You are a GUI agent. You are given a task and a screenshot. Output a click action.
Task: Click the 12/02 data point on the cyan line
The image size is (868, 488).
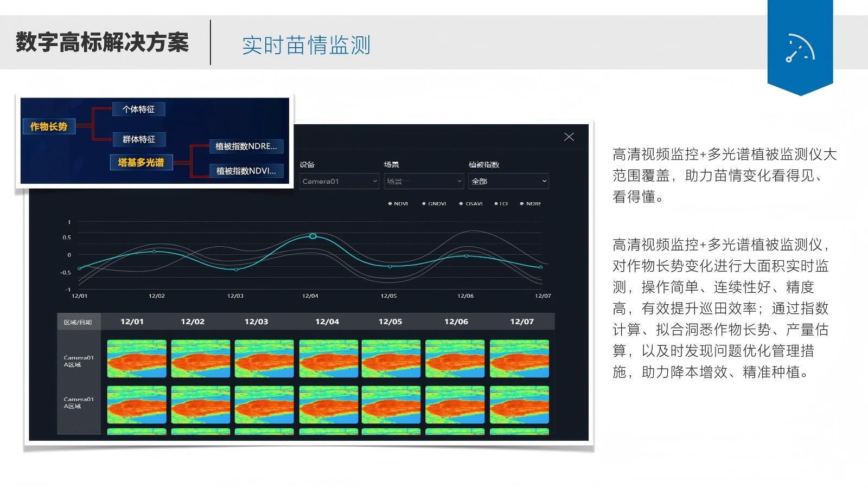(154, 252)
